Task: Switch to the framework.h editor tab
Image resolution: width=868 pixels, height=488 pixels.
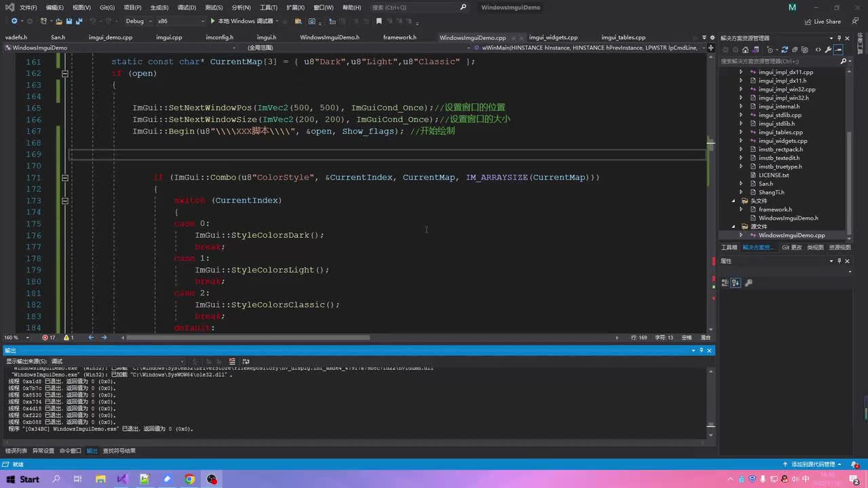Action: [x=399, y=37]
